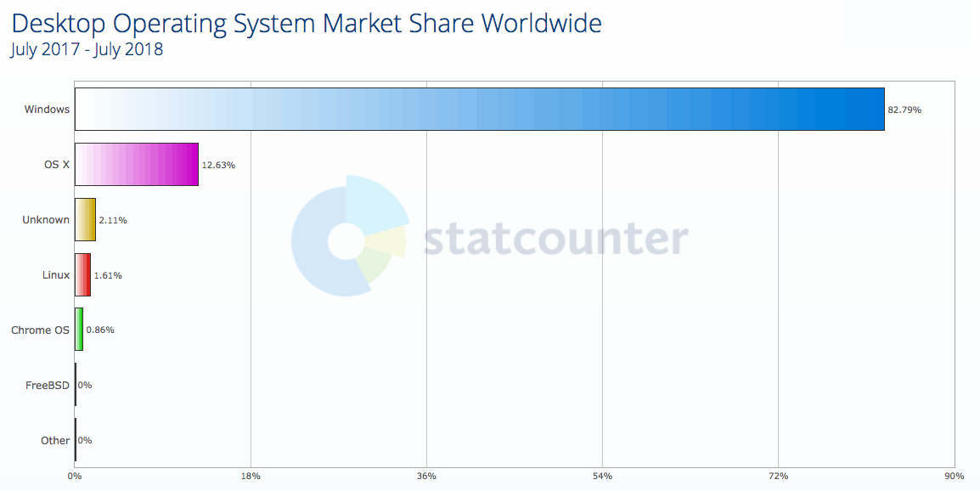Click the 36% x-axis tick label
Screen dimensions: 980x491
pos(426,477)
